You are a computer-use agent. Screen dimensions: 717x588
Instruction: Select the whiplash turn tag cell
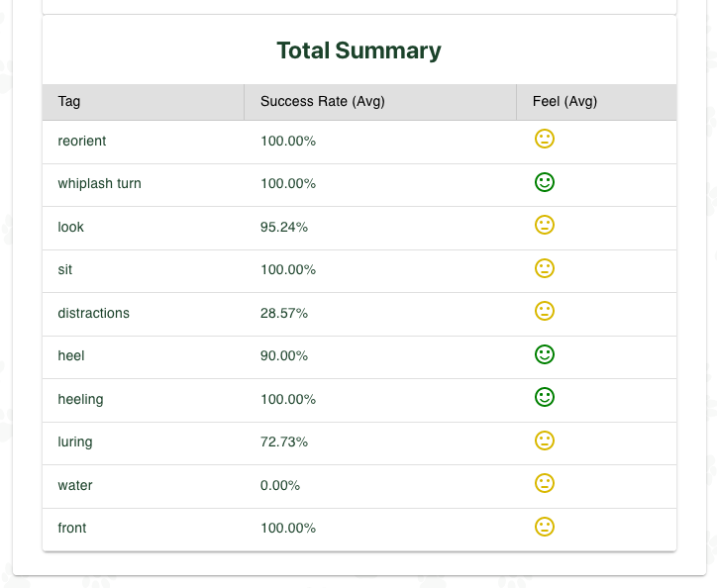[x=99, y=183]
